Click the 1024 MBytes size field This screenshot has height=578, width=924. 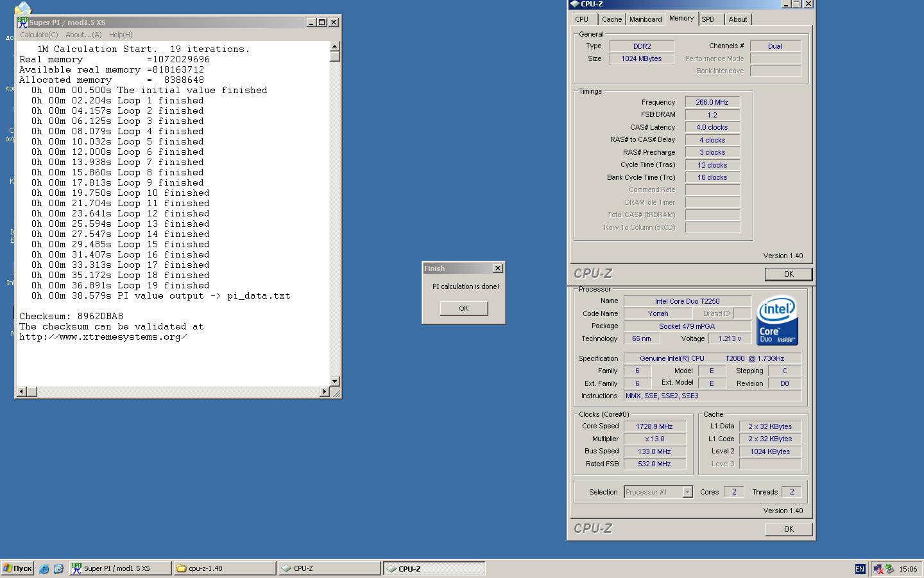tap(642, 58)
